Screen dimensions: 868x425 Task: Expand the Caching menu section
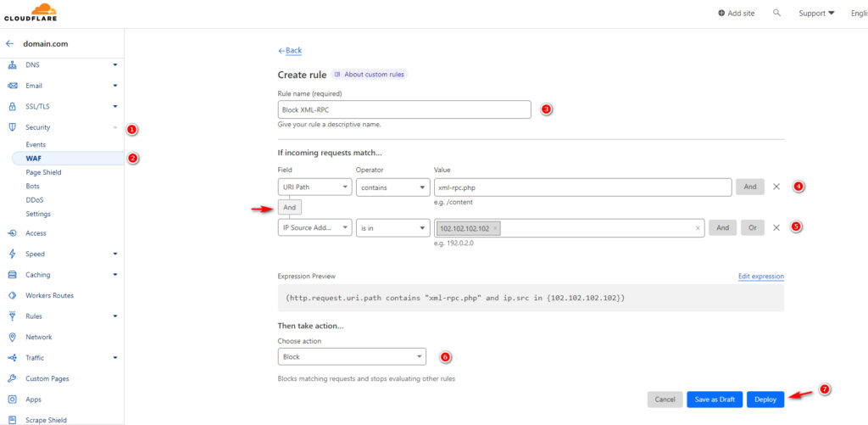115,275
